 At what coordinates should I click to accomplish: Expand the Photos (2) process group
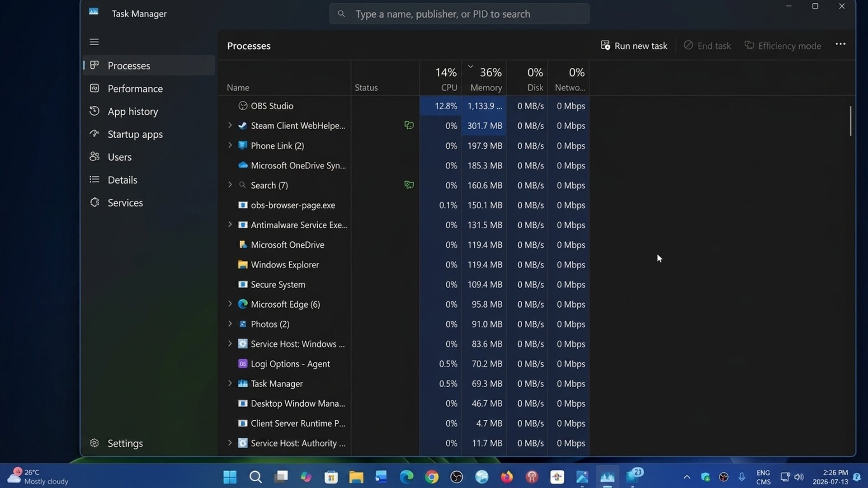pos(230,324)
